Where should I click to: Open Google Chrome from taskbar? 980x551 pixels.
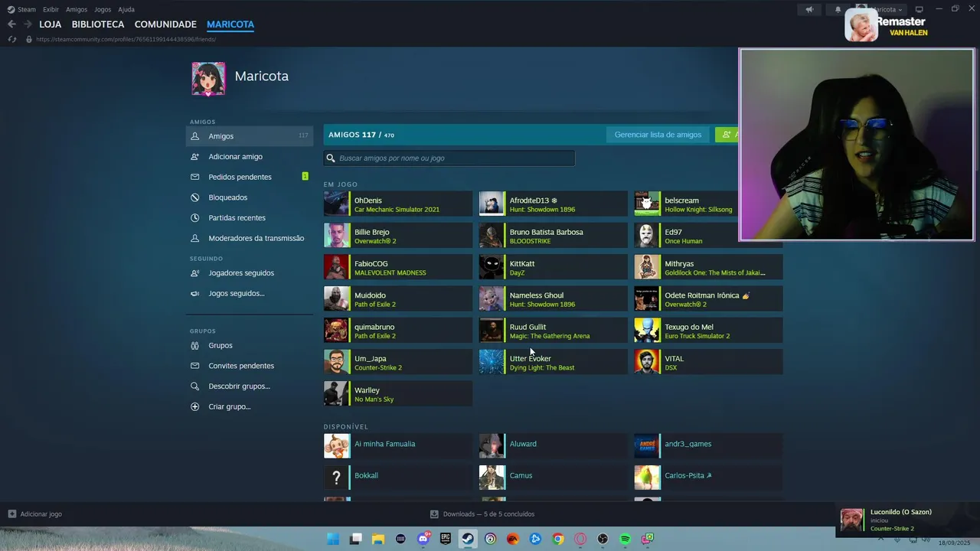[558, 539]
